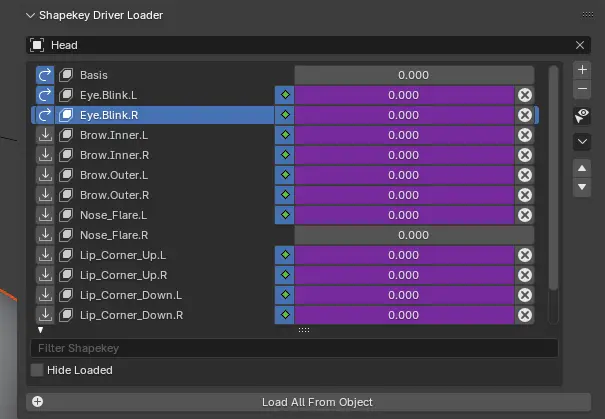Load driver for Nose_Flare.R
Image resolution: width=605 pixels, height=419 pixels.
pyautogui.click(x=45, y=235)
